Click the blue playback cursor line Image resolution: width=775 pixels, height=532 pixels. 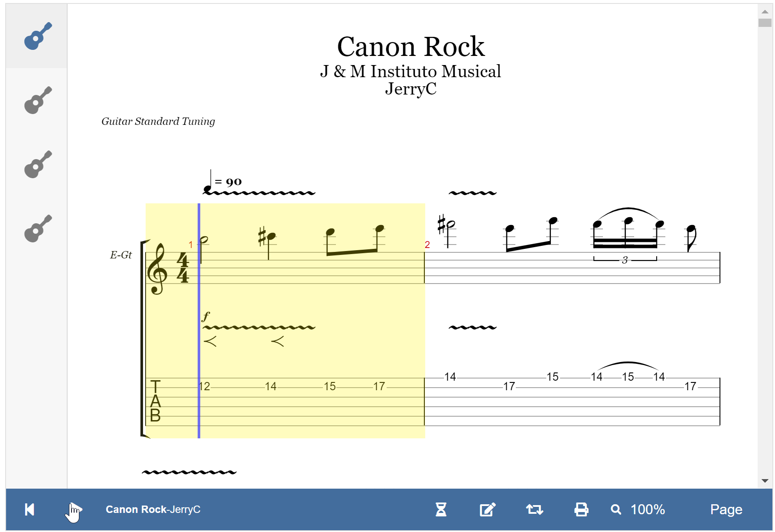coord(199,321)
